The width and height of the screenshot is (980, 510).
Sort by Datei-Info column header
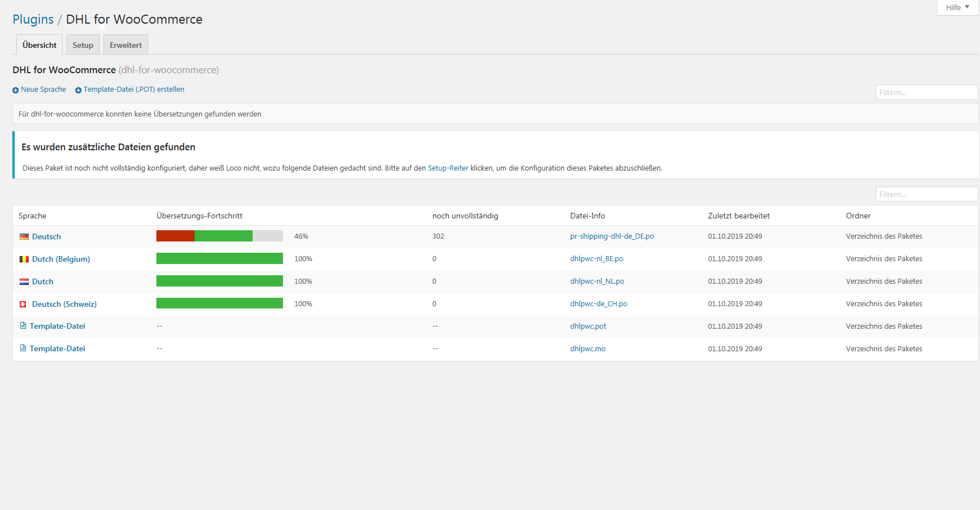[587, 216]
